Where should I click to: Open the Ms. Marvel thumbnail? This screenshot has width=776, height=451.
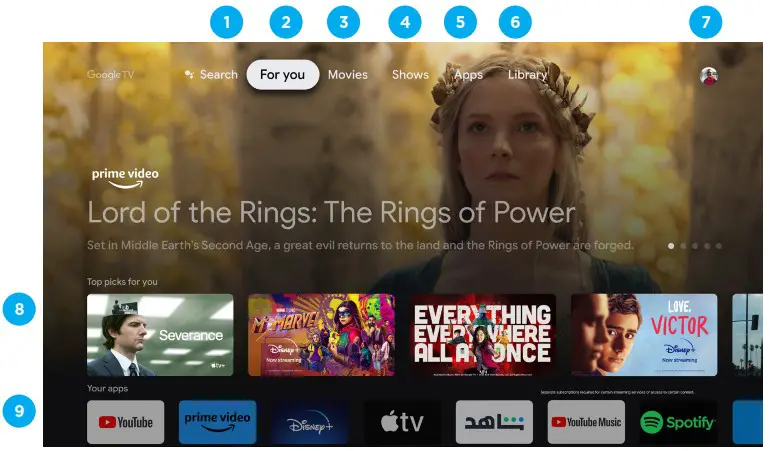coord(321,335)
